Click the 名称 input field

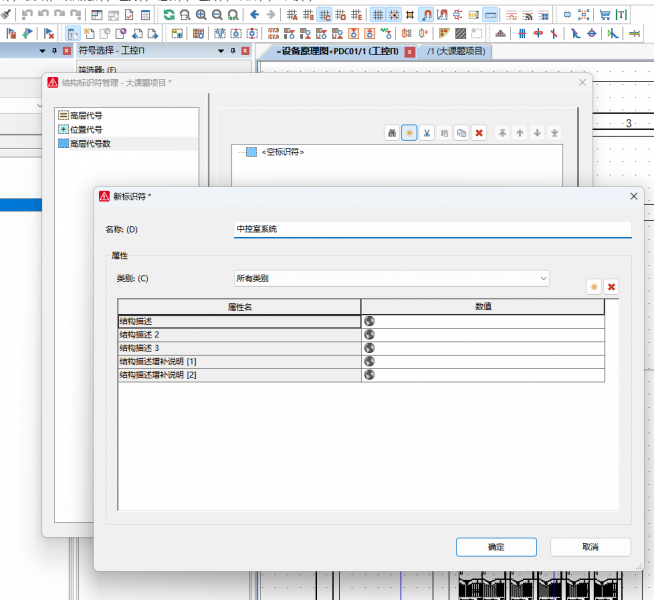(x=433, y=229)
